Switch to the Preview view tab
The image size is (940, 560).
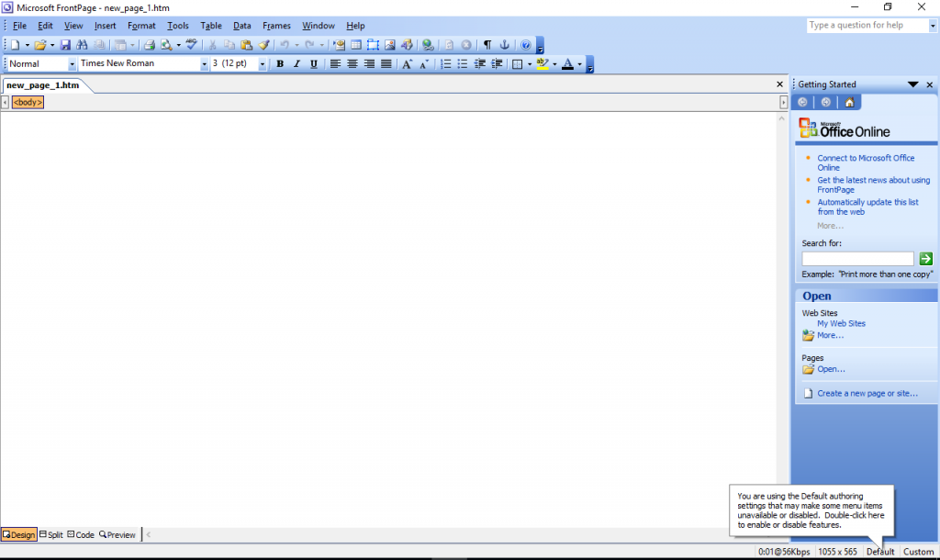coord(117,535)
